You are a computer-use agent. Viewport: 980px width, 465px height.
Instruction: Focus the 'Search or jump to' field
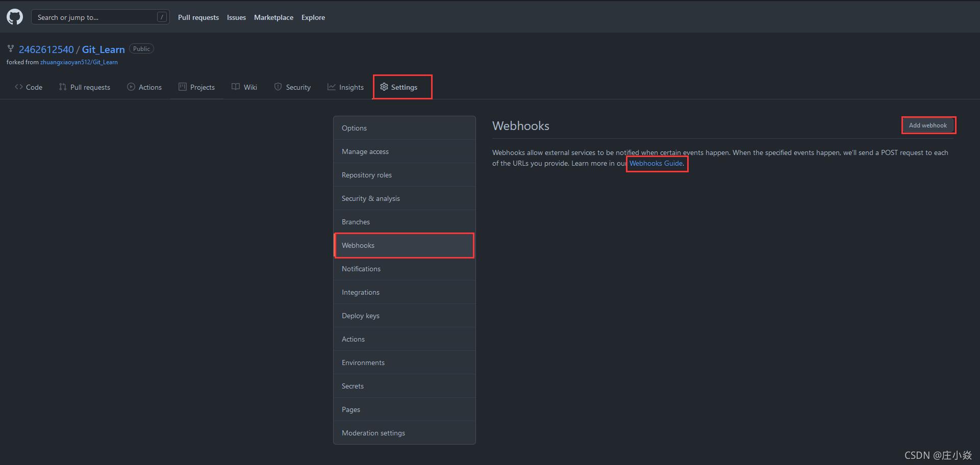pos(100,17)
